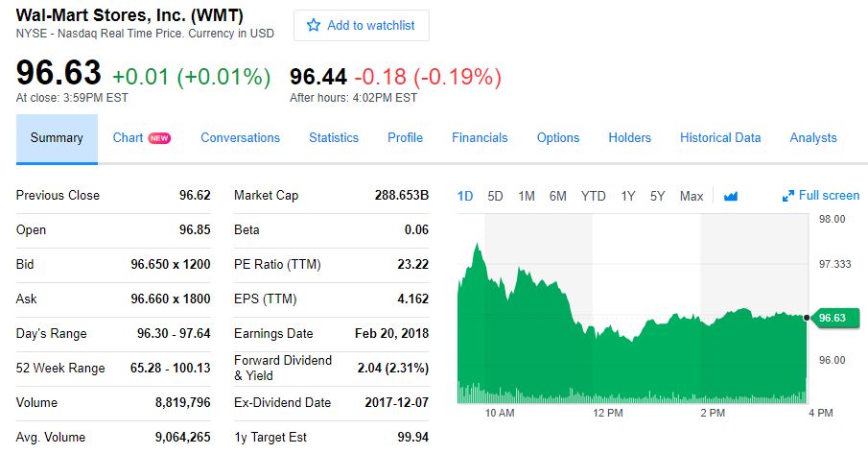Select the YTD chart range
This screenshot has height=454, width=868.
click(x=594, y=196)
